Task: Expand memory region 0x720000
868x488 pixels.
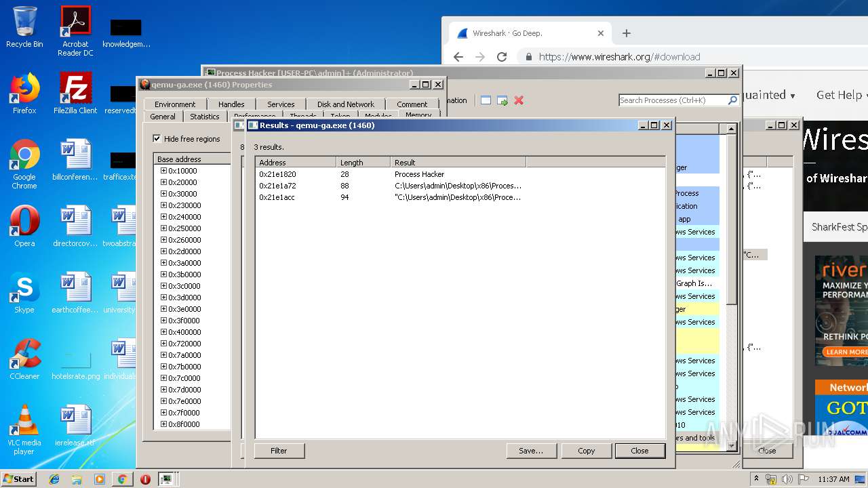Action: [x=163, y=344]
